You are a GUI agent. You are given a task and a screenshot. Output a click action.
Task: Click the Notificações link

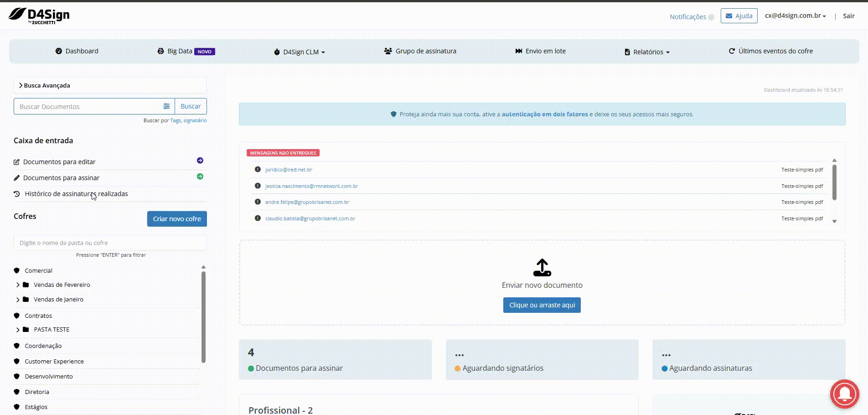(x=688, y=17)
